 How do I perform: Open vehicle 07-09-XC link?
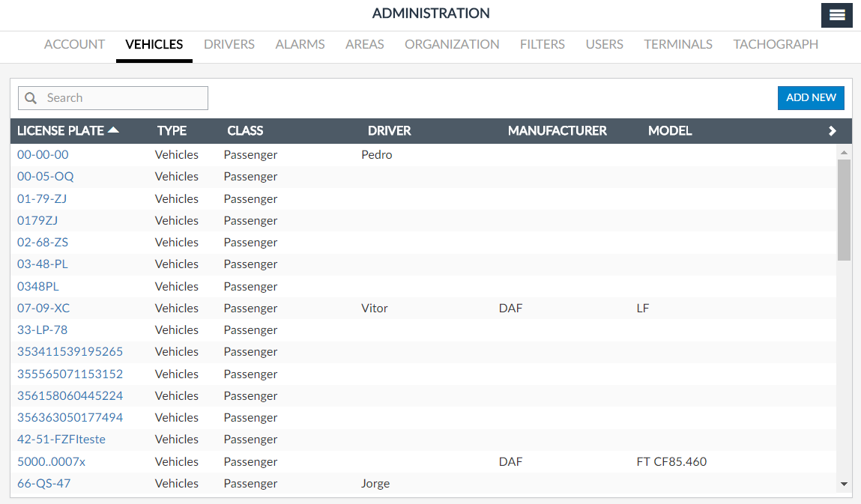tap(43, 308)
